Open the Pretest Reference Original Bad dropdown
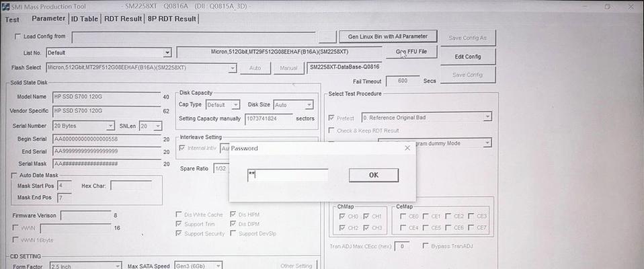The height and width of the screenshot is (269, 644). tap(487, 118)
